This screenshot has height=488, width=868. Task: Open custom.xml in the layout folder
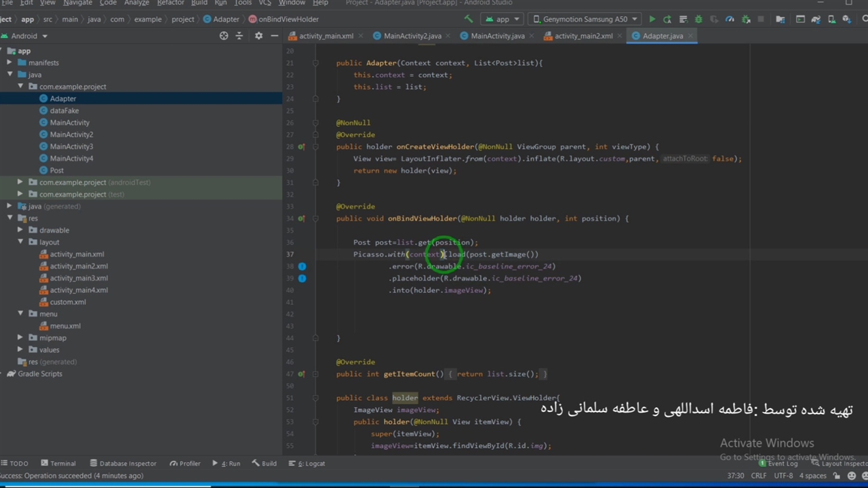pos(68,302)
